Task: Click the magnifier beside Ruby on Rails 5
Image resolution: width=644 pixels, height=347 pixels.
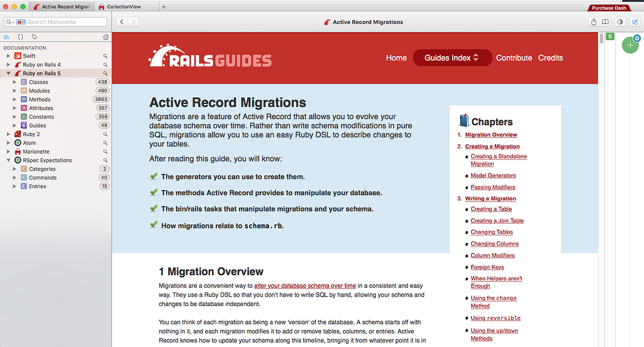Action: click(x=105, y=73)
